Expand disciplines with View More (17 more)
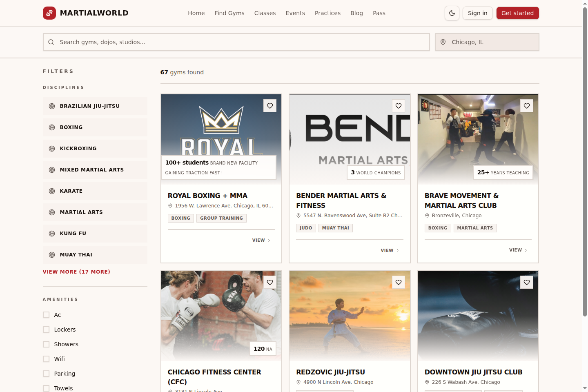The image size is (588, 392). 76,272
